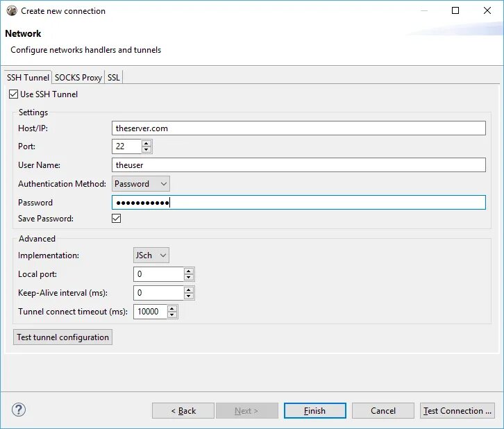
Task: Close the Create new connection window
Action: pos(487,10)
